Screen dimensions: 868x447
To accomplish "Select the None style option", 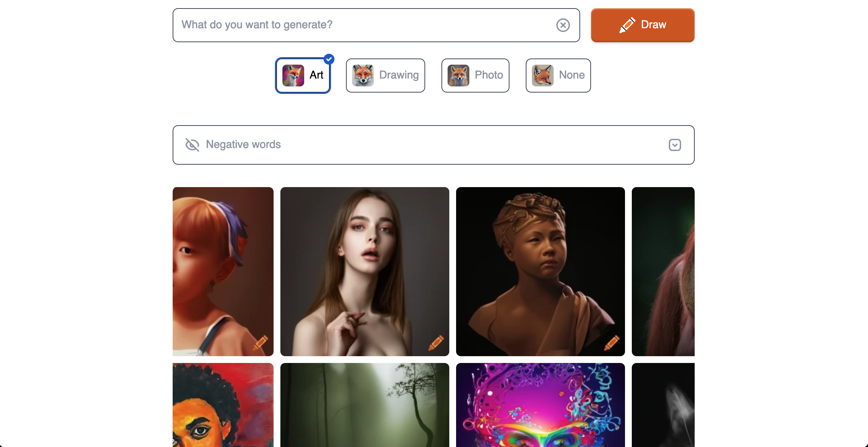I will coord(558,75).
